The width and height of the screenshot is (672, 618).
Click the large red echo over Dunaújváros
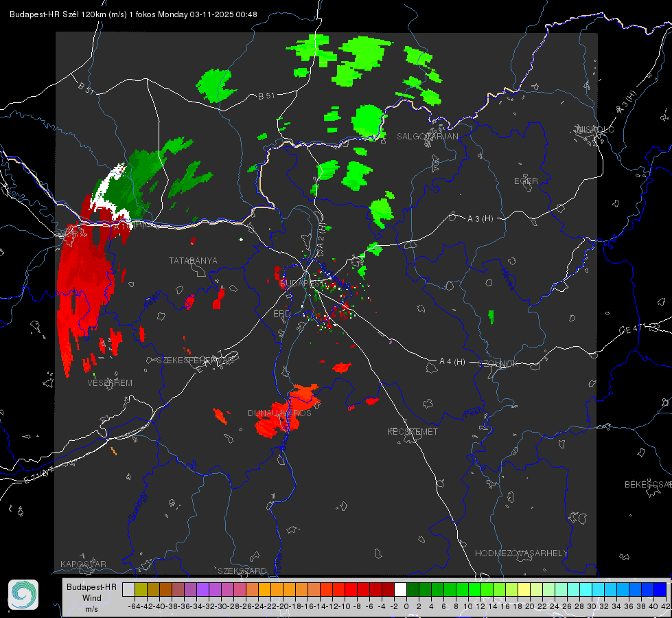pyautogui.click(x=286, y=412)
